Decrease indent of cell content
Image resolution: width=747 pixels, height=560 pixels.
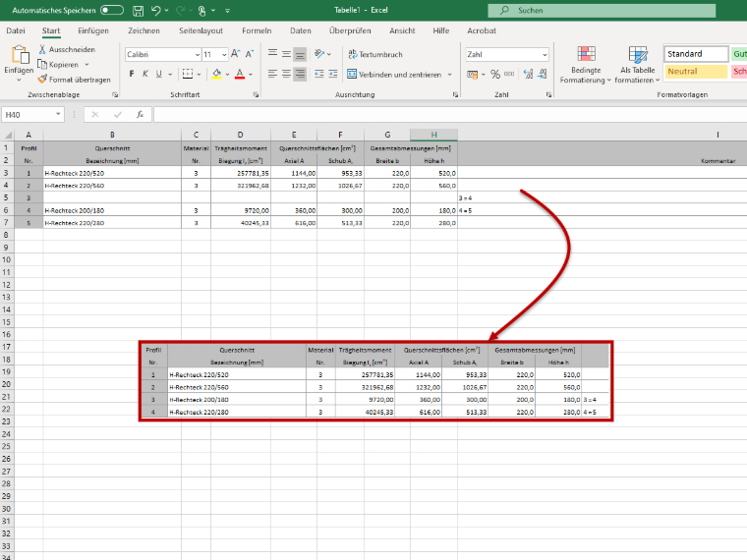tap(319, 74)
